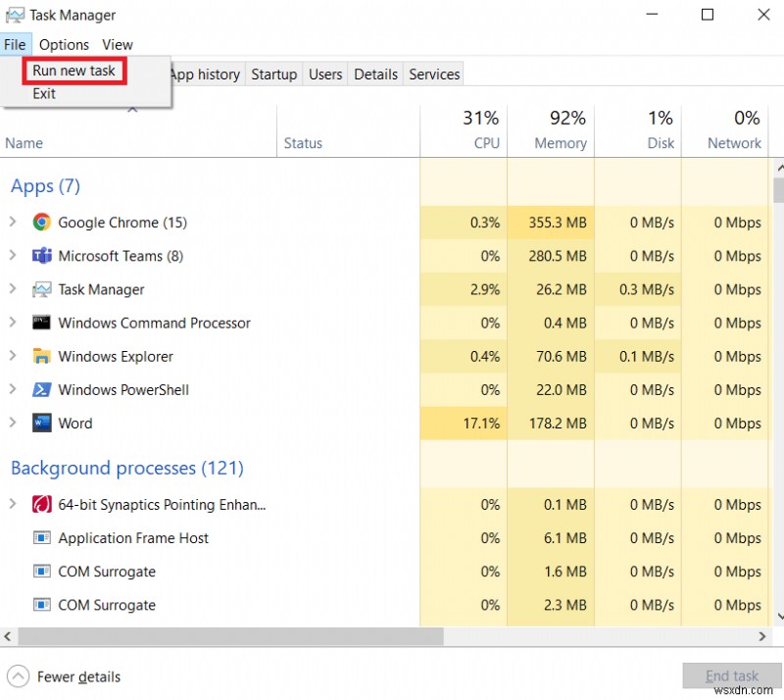This screenshot has width=784, height=700.
Task: Open the View menu
Action: tap(117, 44)
